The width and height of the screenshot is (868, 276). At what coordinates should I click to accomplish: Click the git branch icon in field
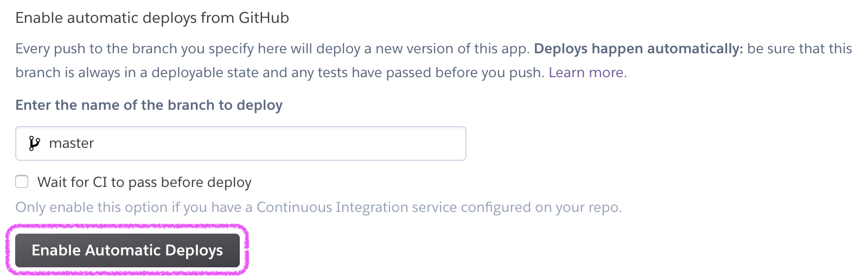[34, 143]
